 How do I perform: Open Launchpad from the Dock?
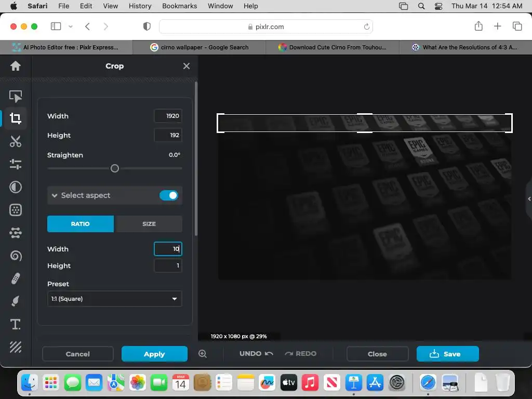tap(51, 383)
